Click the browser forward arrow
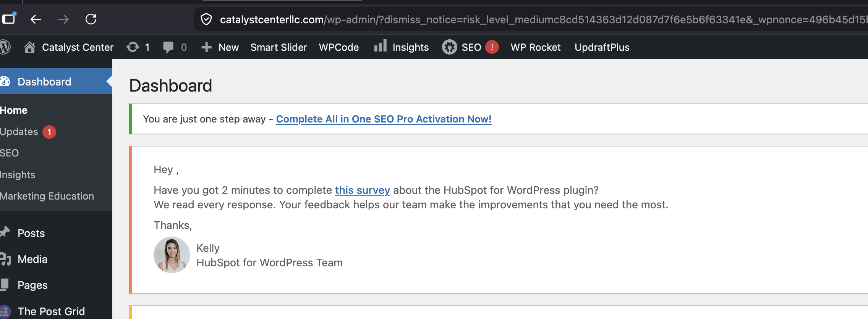This screenshot has height=319, width=868. pos(63,19)
